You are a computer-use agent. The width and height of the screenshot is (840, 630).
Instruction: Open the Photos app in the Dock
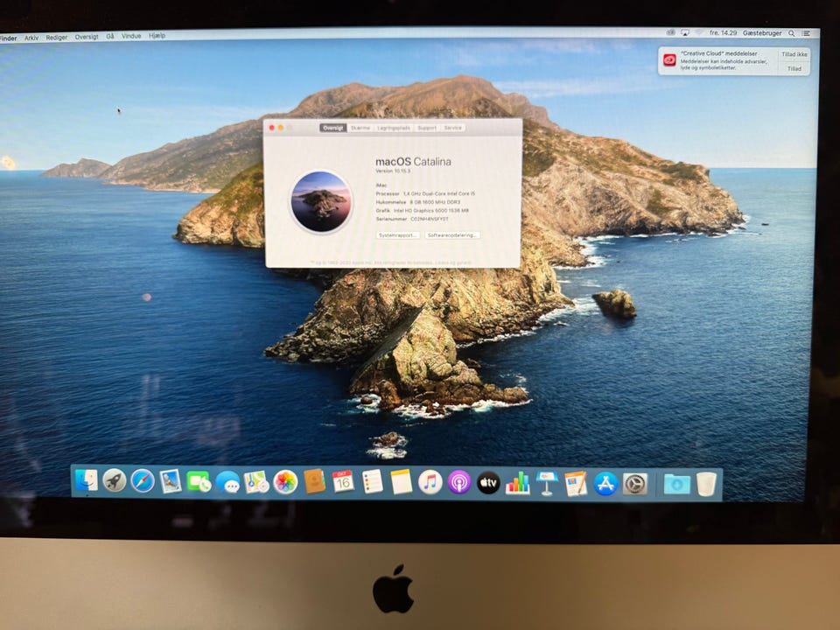pos(285,482)
